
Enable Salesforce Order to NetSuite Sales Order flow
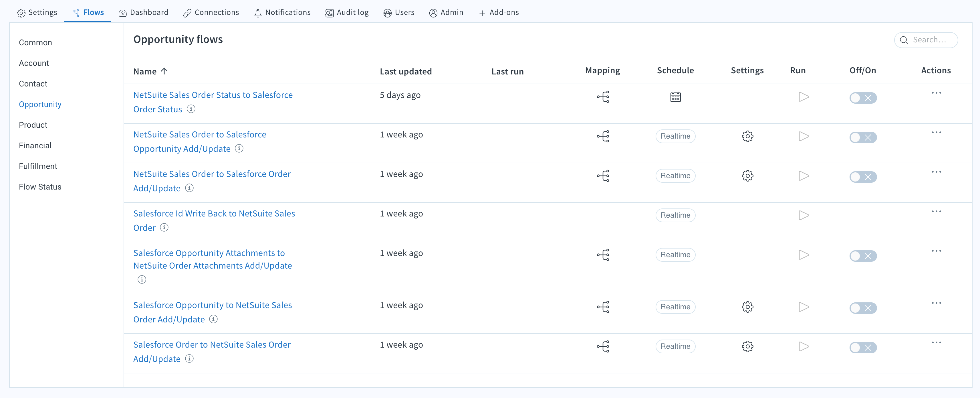[x=863, y=348]
